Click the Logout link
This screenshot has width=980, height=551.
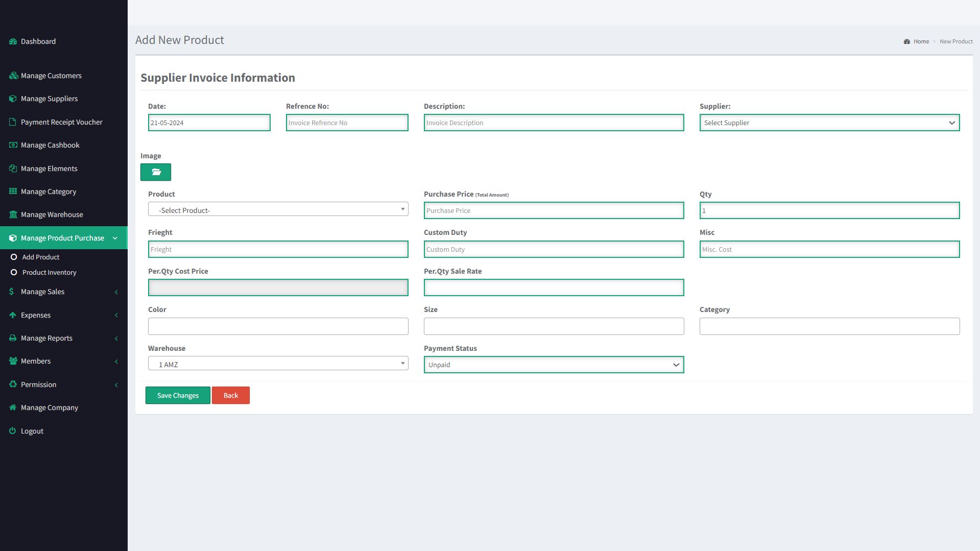tap(32, 431)
